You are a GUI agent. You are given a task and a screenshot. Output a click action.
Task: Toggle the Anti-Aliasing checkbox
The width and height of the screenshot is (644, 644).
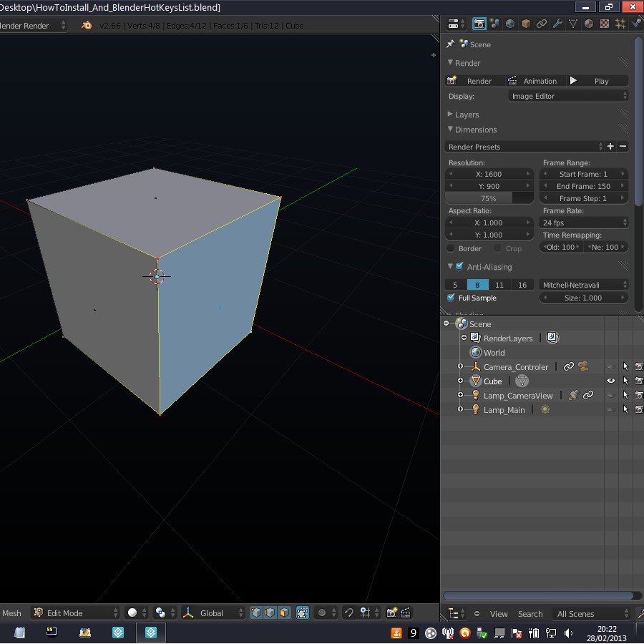click(x=459, y=266)
